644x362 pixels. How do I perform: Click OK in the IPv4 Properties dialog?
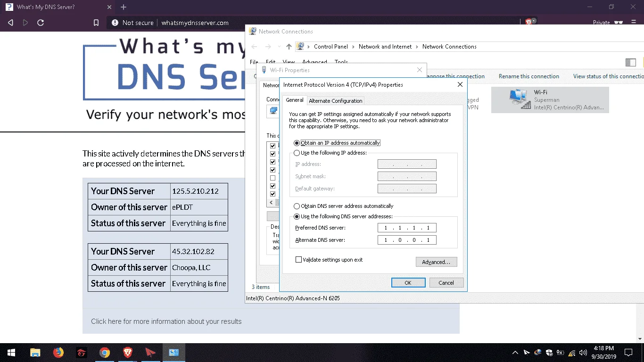pos(408,283)
